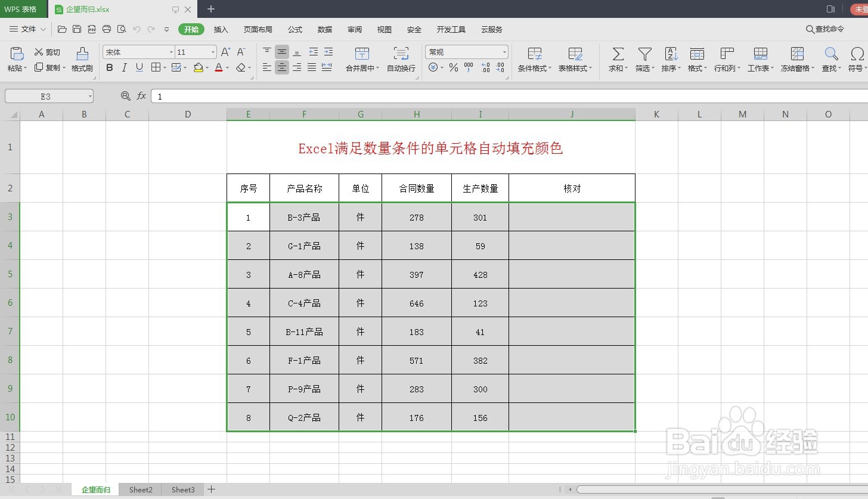Expand the Paste (粘贴) options arrow
Image resolution: width=868 pixels, height=499 pixels.
26,69
